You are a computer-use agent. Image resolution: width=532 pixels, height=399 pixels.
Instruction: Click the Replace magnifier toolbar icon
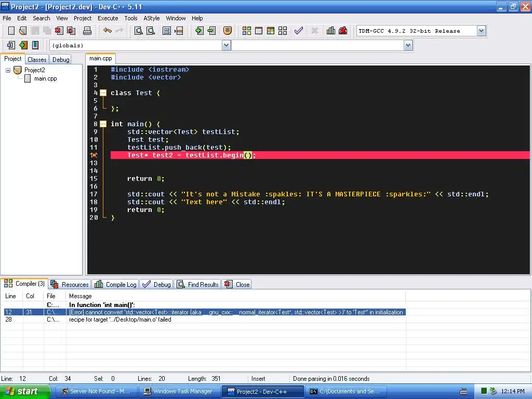click(151, 31)
